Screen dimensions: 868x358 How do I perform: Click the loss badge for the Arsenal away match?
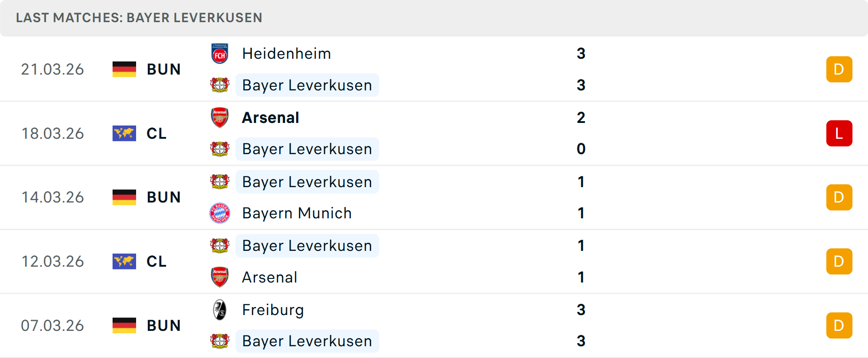(839, 133)
